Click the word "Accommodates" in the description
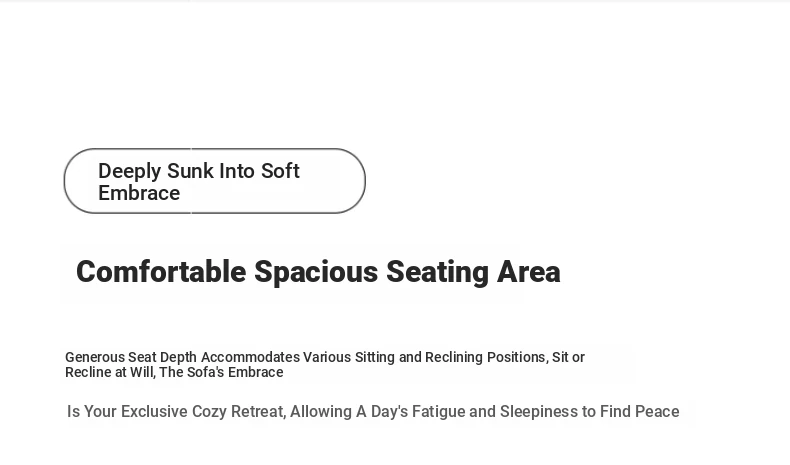 click(250, 357)
